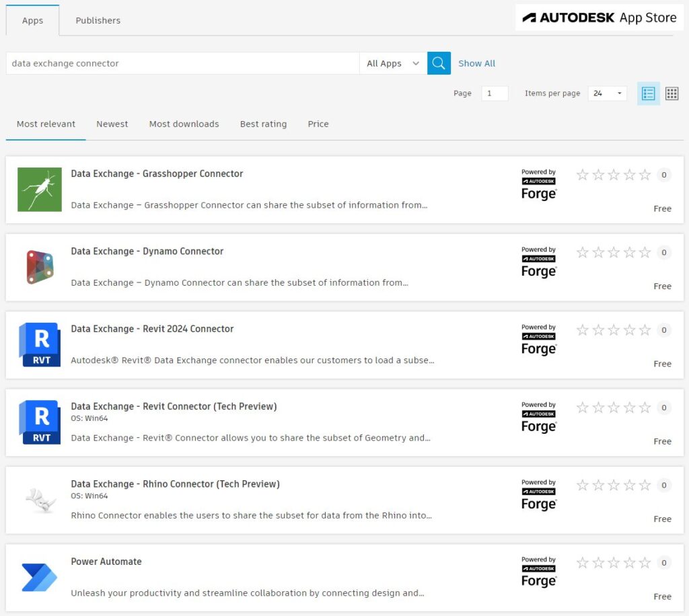This screenshot has width=689, height=616.
Task: Click Free price on Power Automate
Action: (x=662, y=596)
